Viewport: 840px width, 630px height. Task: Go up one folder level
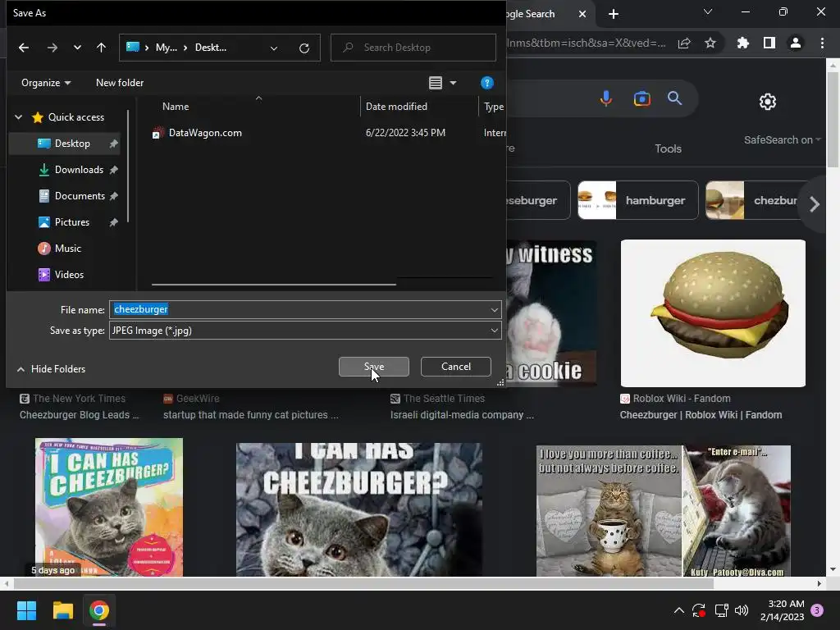coord(101,48)
